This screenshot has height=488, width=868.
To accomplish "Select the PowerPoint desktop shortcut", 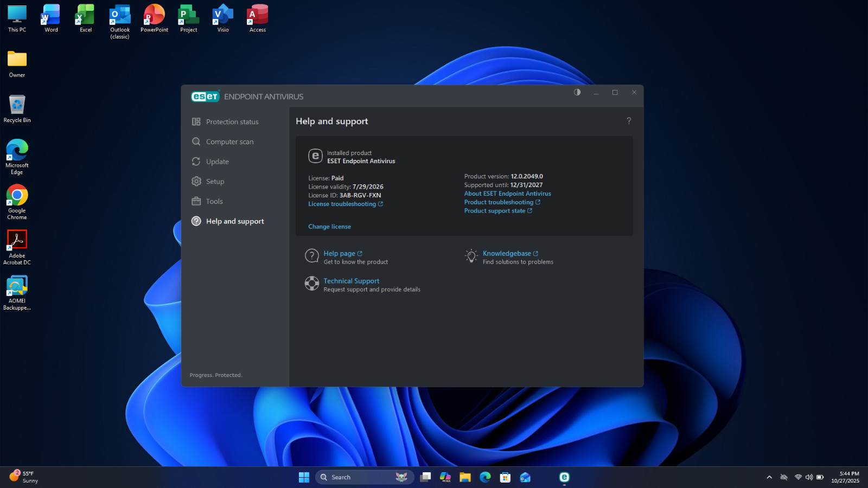I will pyautogui.click(x=154, y=18).
